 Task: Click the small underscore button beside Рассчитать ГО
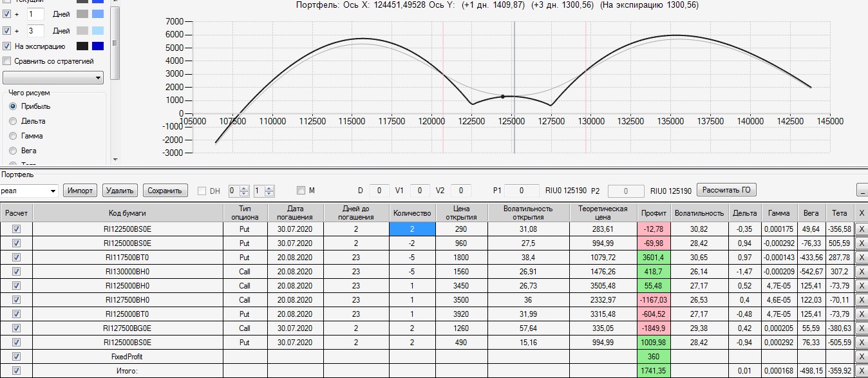click(862, 190)
